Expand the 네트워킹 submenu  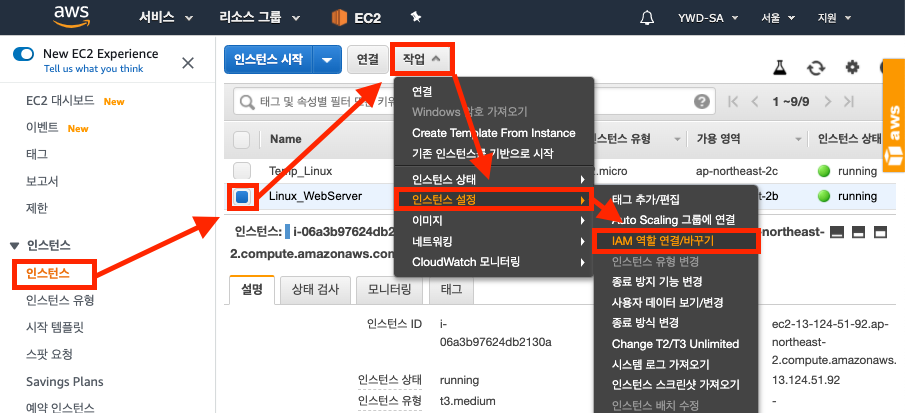493,241
